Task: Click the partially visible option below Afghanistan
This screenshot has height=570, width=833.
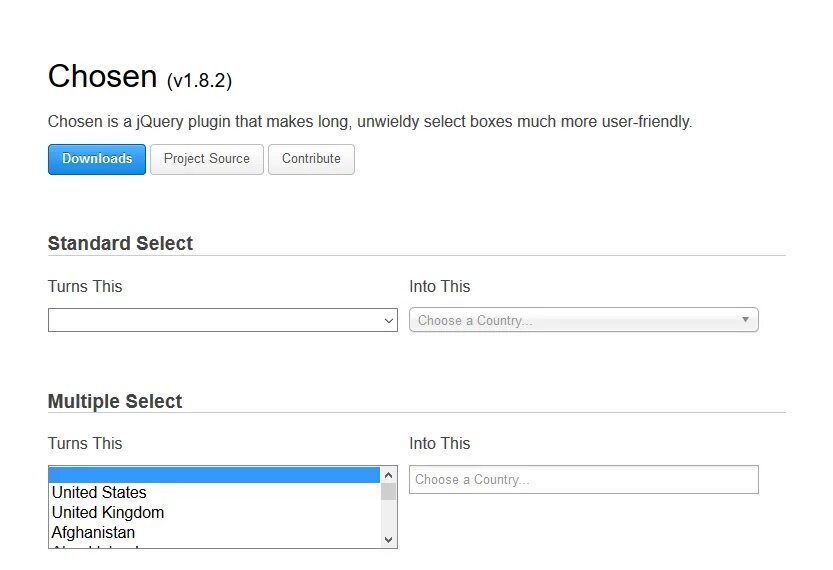Action: point(95,545)
